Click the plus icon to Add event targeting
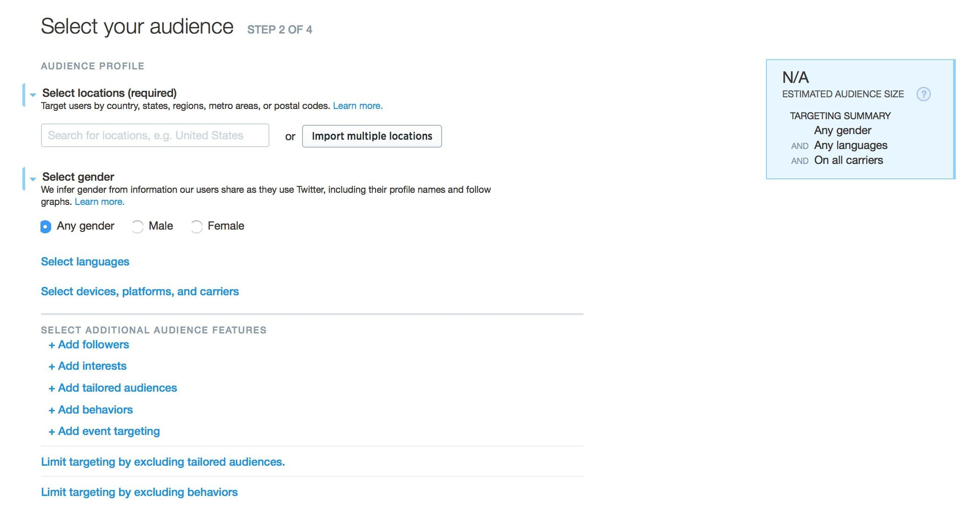This screenshot has width=980, height=516. point(52,431)
